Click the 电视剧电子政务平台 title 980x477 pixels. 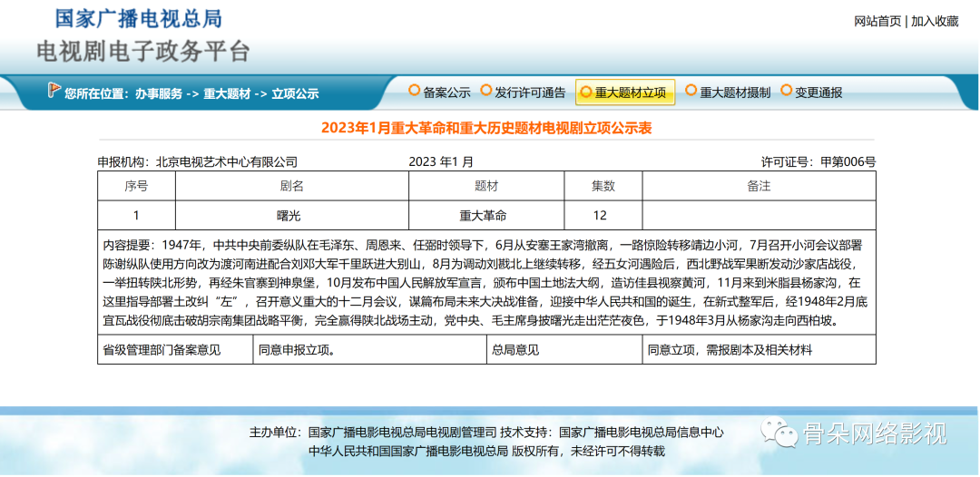143,51
